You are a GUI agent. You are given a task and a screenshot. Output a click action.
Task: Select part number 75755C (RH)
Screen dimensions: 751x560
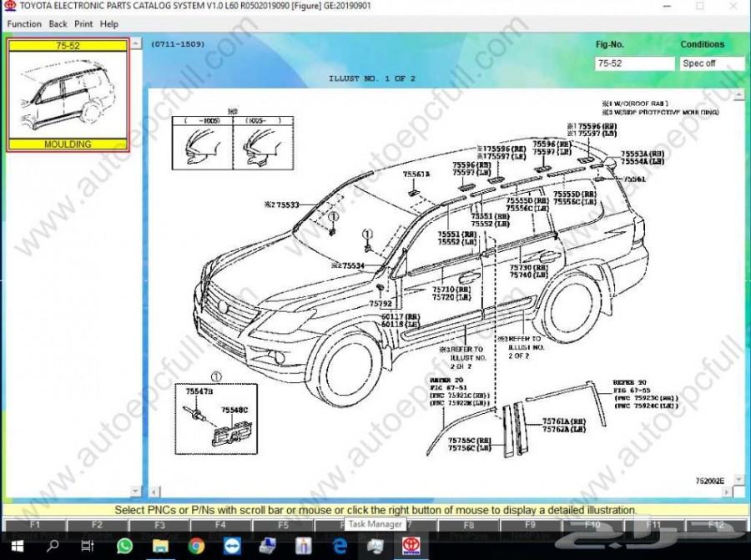[x=470, y=441]
